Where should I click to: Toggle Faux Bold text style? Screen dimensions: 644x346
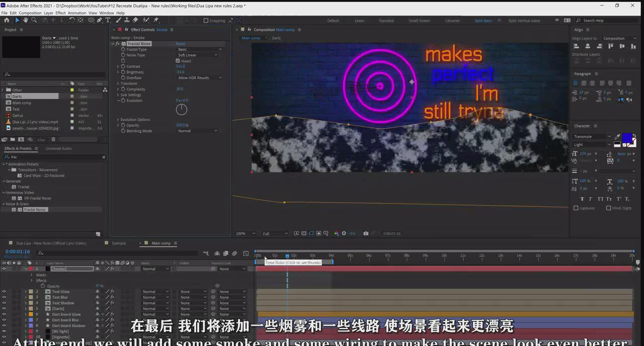coord(583,199)
